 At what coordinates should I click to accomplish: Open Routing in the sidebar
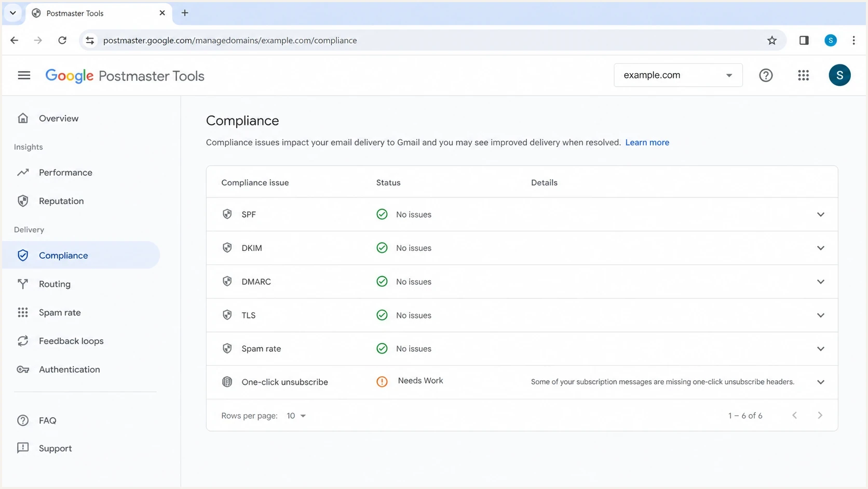(x=55, y=284)
